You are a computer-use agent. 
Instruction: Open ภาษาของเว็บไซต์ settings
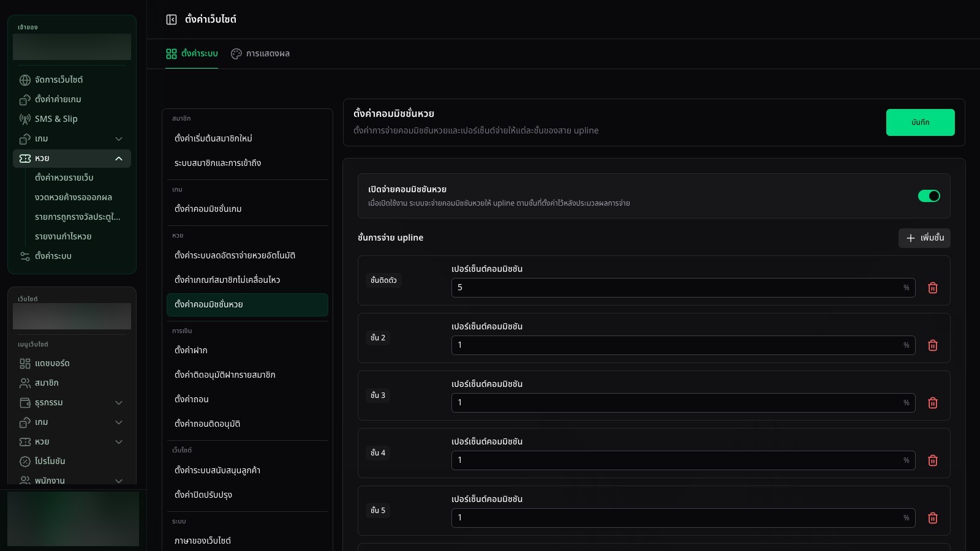click(x=247, y=541)
